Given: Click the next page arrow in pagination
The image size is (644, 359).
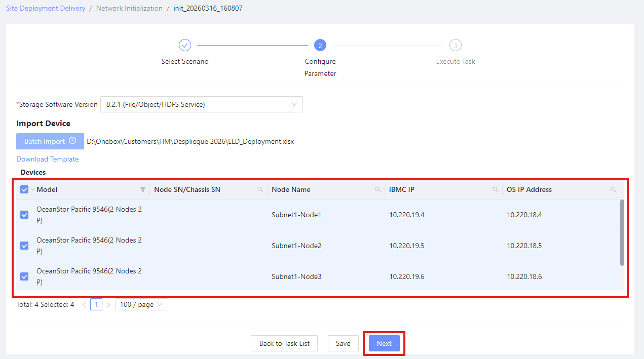Looking at the screenshot, I should point(108,305).
